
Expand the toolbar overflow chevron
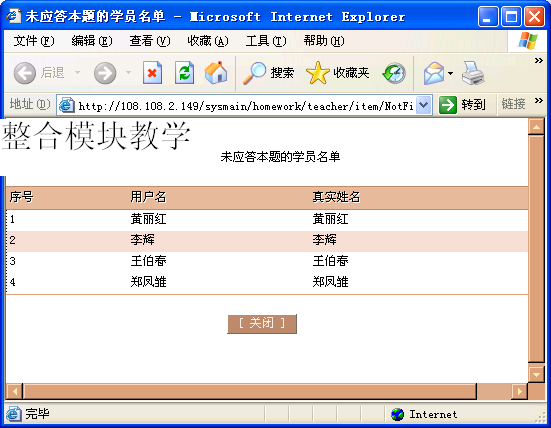(538, 60)
